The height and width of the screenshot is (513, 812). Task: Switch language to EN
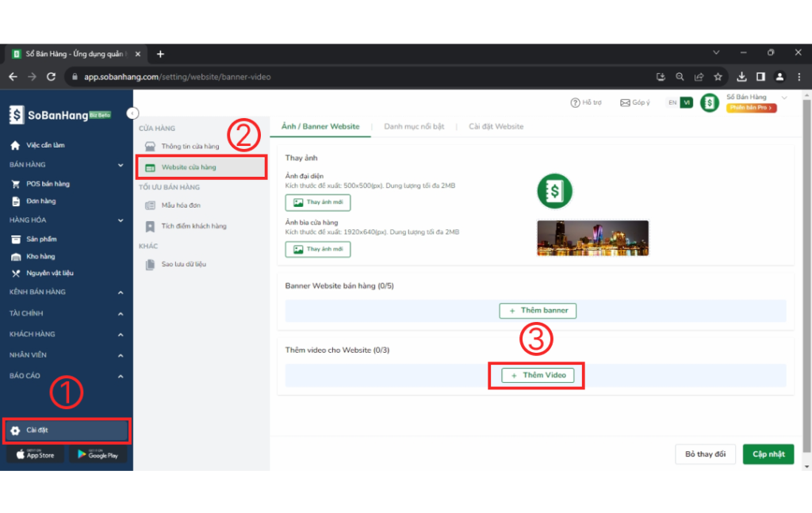[x=672, y=102]
